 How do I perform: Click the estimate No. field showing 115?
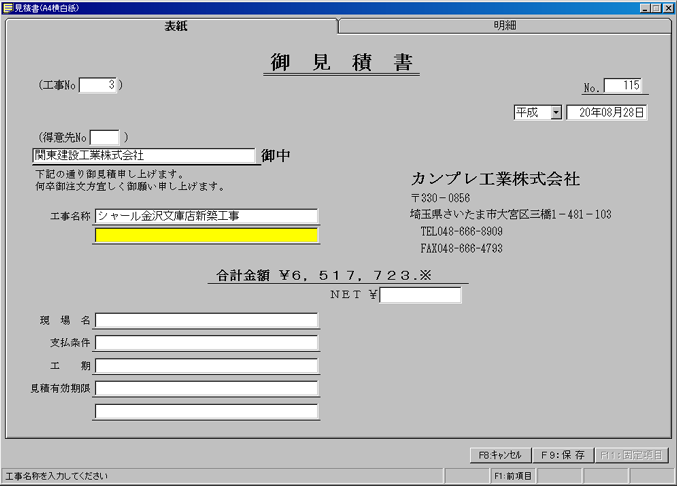point(623,85)
